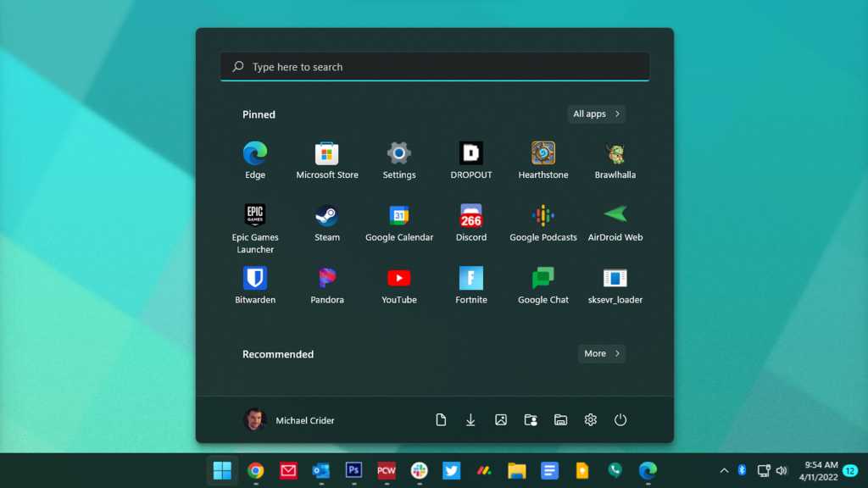868x488 pixels.
Task: Open the PCW app on taskbar
Action: coord(387,470)
